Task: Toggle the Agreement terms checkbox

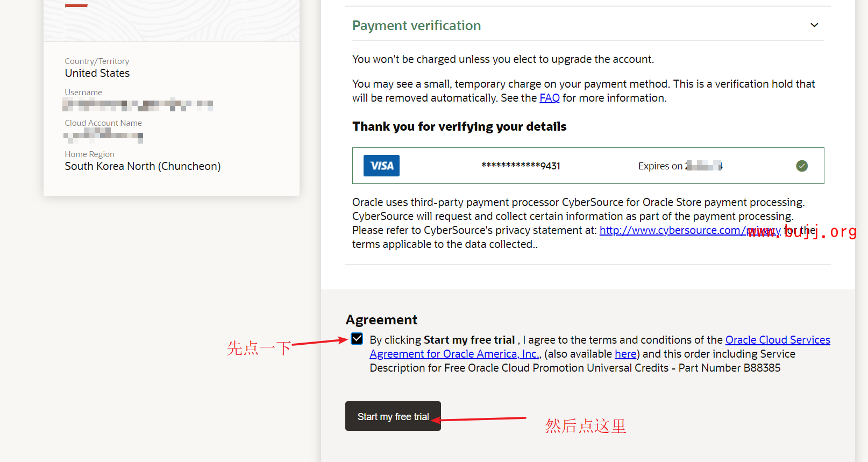Action: pos(357,339)
